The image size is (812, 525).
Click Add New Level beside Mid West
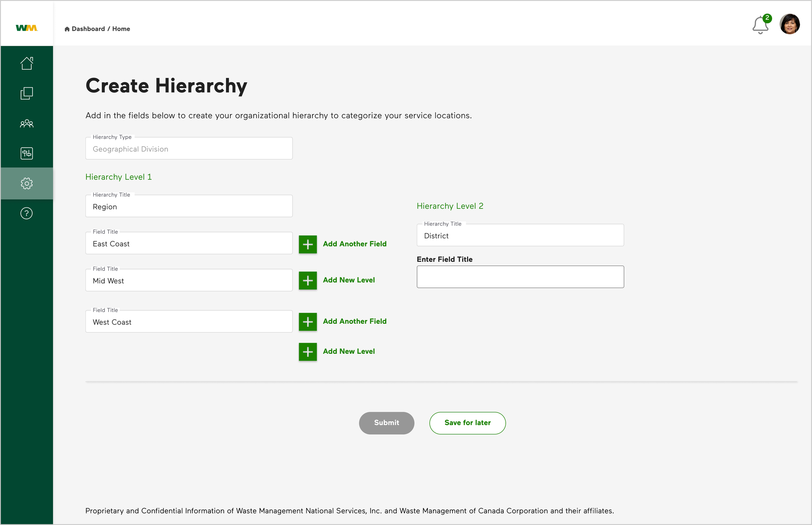click(349, 280)
